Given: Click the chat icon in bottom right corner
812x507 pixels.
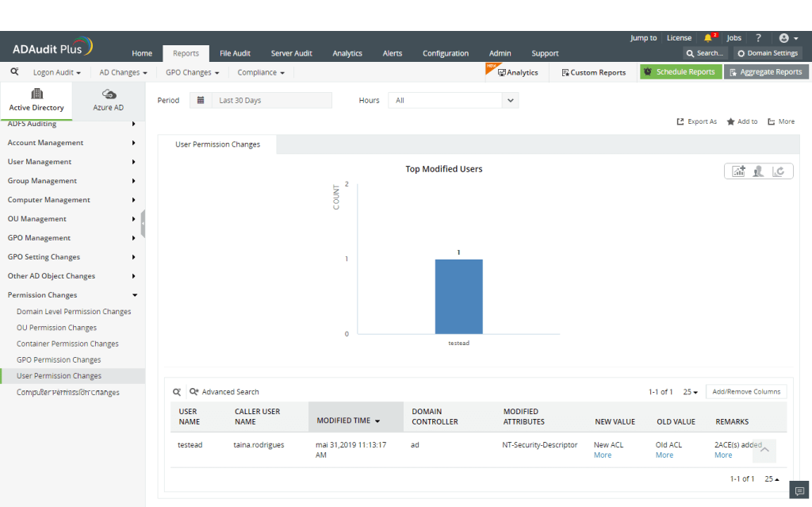Looking at the screenshot, I should click(x=800, y=491).
